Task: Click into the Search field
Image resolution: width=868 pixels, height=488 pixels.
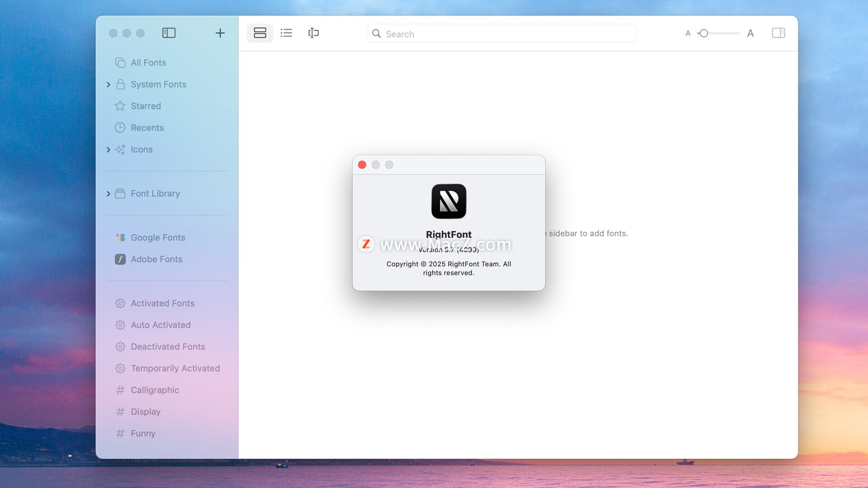Action: click(x=502, y=33)
